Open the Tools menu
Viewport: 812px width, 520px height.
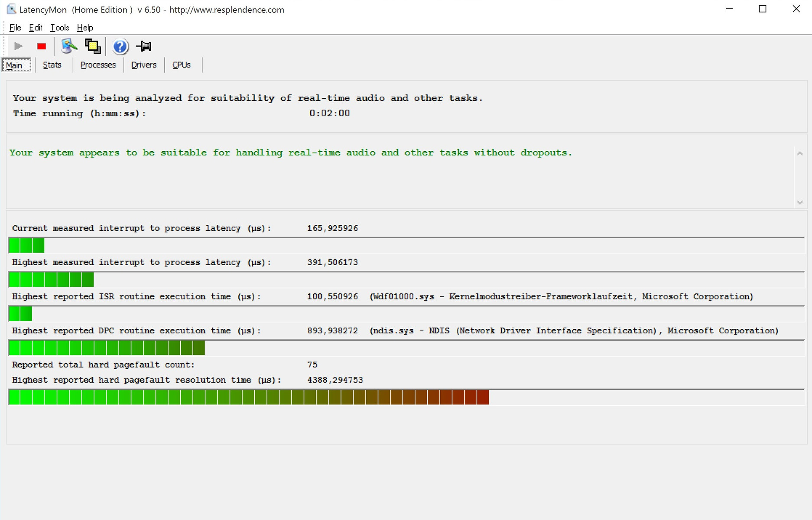pos(59,27)
